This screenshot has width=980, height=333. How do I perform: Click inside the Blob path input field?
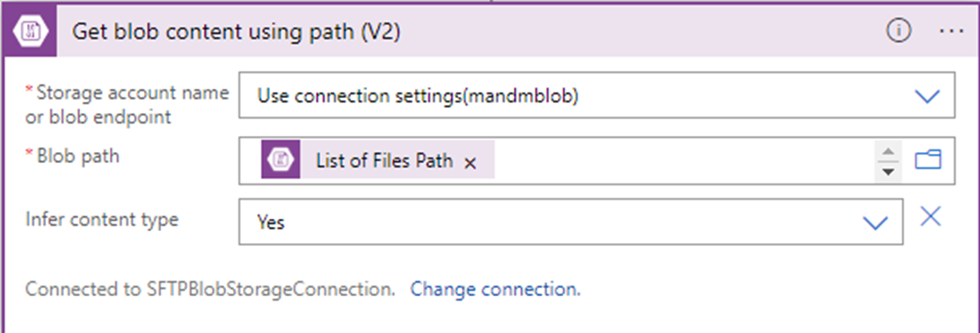(x=684, y=160)
